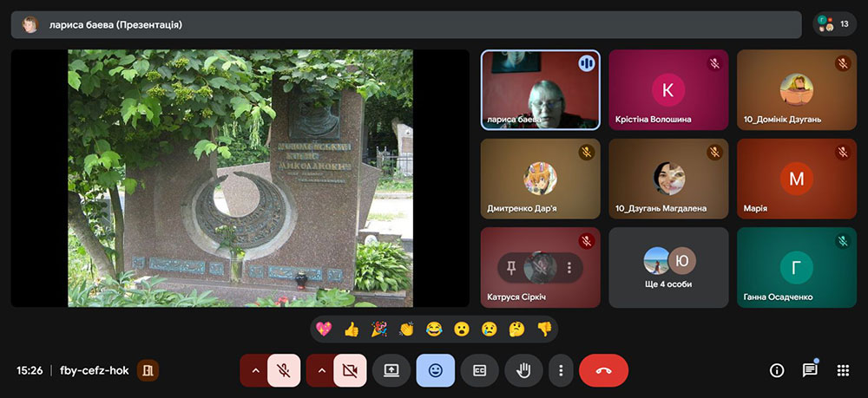Leave the call with red hang-up button
Image resolution: width=868 pixels, height=398 pixels.
[x=603, y=370]
